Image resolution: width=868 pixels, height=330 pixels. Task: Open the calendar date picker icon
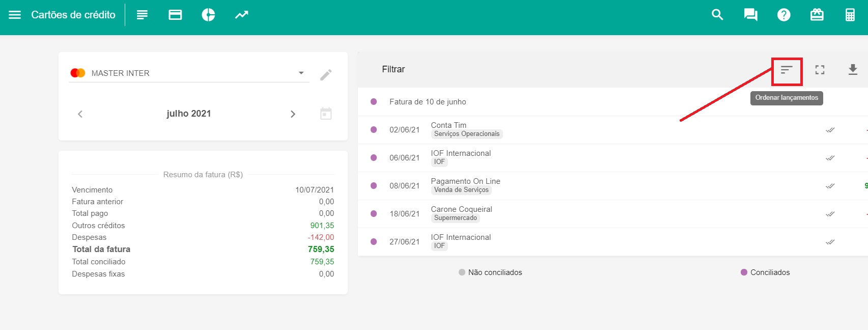(x=326, y=114)
